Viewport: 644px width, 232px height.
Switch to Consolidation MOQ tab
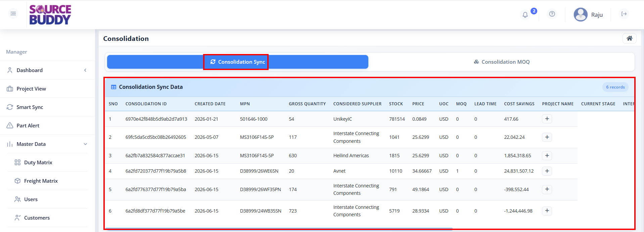[x=502, y=62]
